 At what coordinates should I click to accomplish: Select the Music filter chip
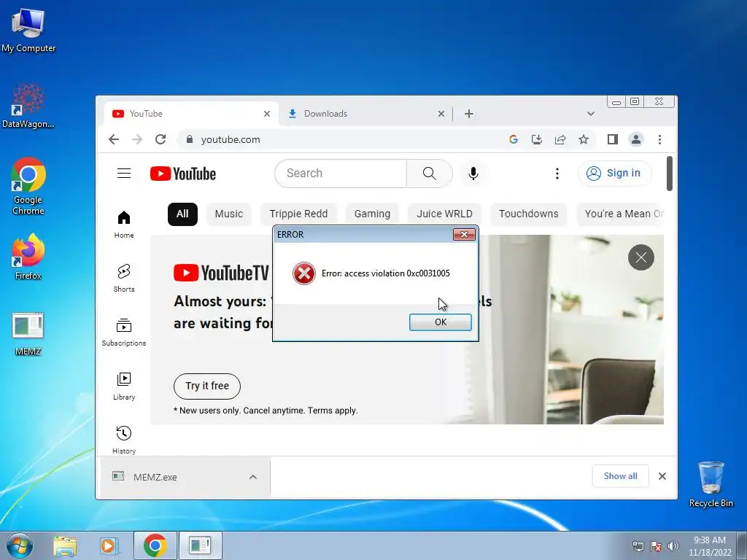[x=228, y=214]
